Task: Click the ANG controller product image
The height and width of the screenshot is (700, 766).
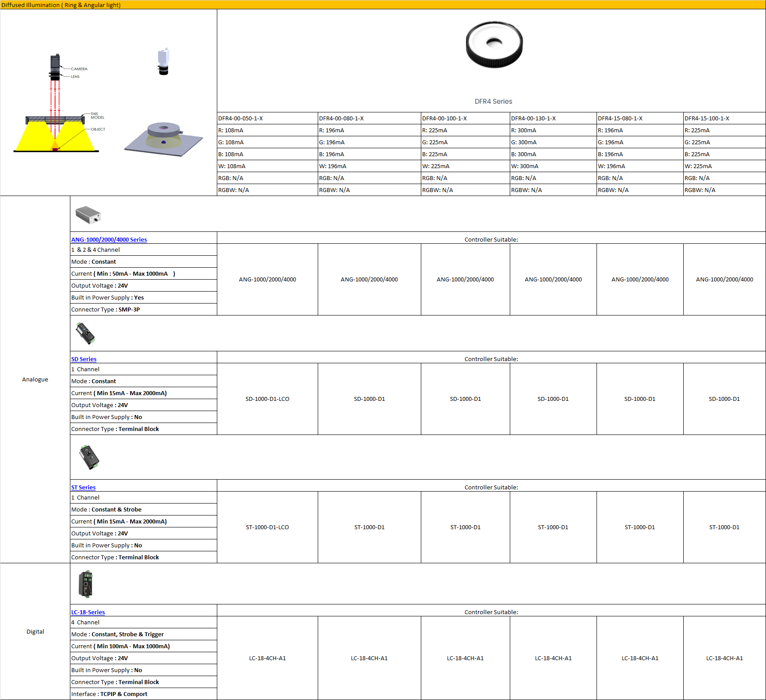Action: point(88,215)
